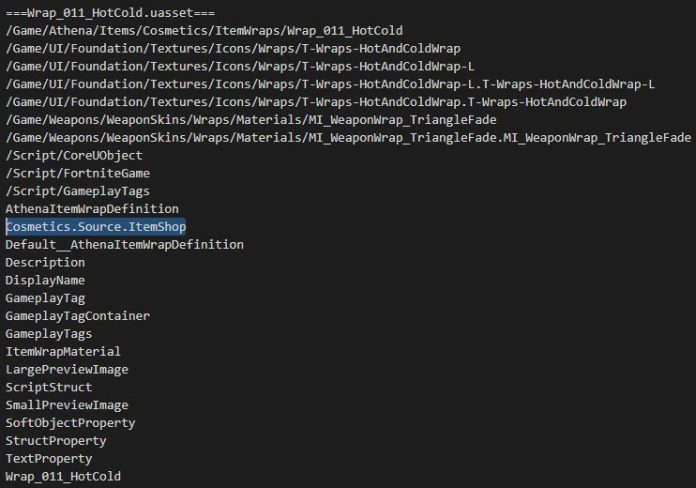Click the LargePreviewImage line
This screenshot has height=488, width=696.
67,369
